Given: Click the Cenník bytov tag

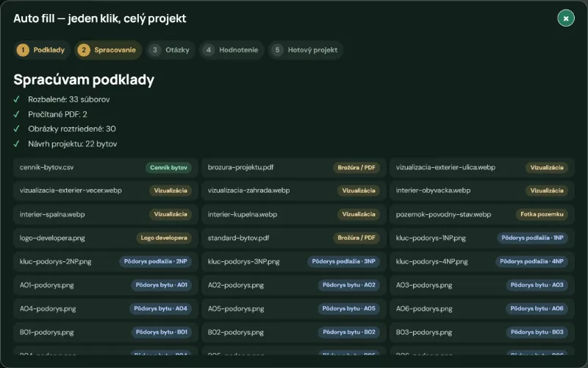Looking at the screenshot, I should pos(168,168).
